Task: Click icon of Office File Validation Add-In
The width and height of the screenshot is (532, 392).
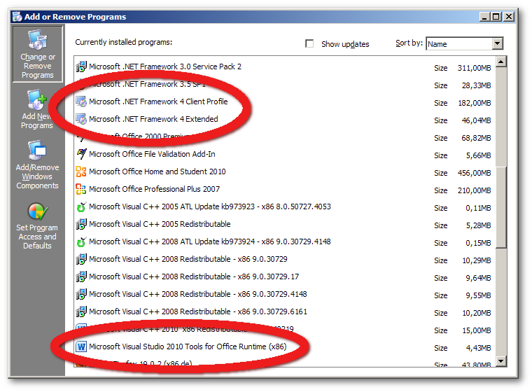Action: pos(81,154)
